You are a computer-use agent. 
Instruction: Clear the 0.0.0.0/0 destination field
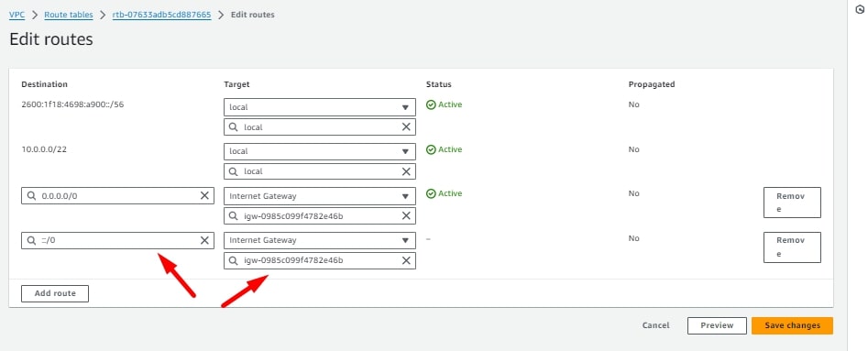click(x=204, y=195)
